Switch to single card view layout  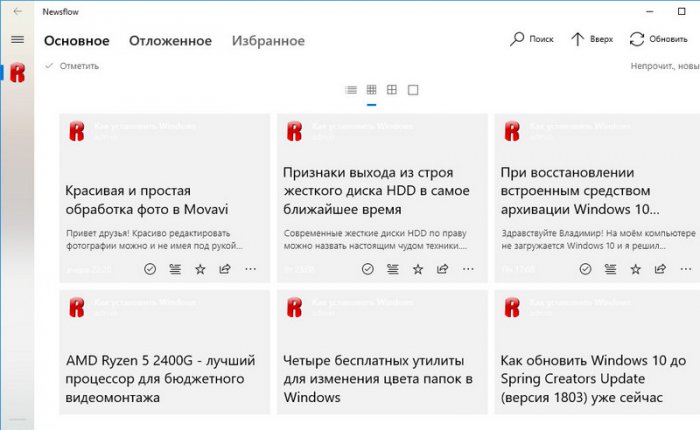(x=413, y=90)
